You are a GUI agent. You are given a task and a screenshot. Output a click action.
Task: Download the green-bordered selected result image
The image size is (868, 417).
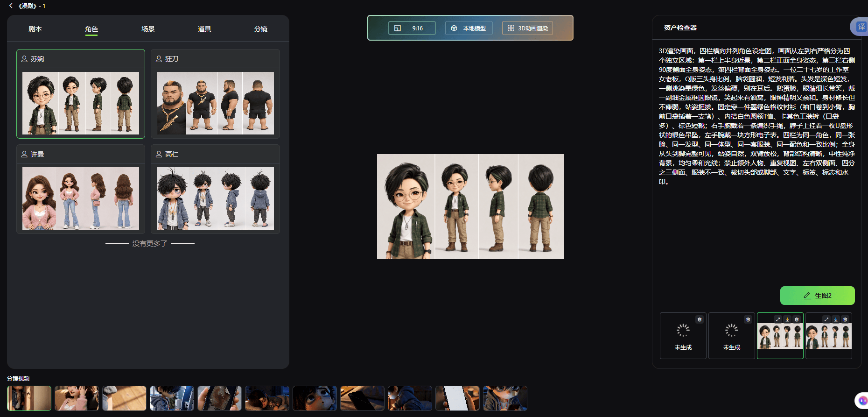point(787,319)
